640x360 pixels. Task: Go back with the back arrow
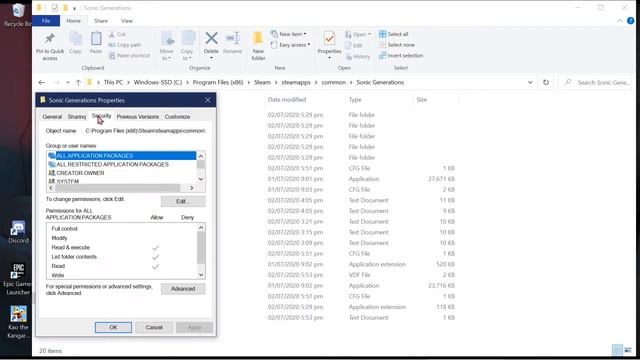click(42, 82)
